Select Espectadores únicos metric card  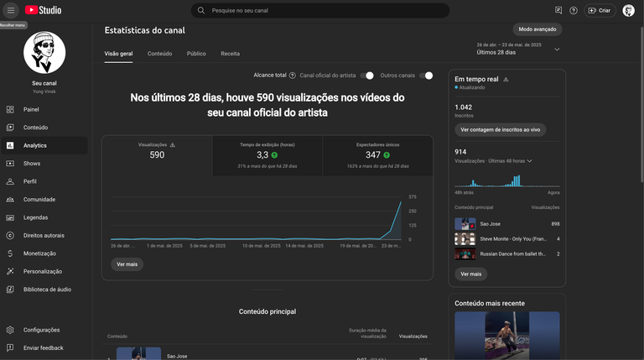click(x=378, y=156)
